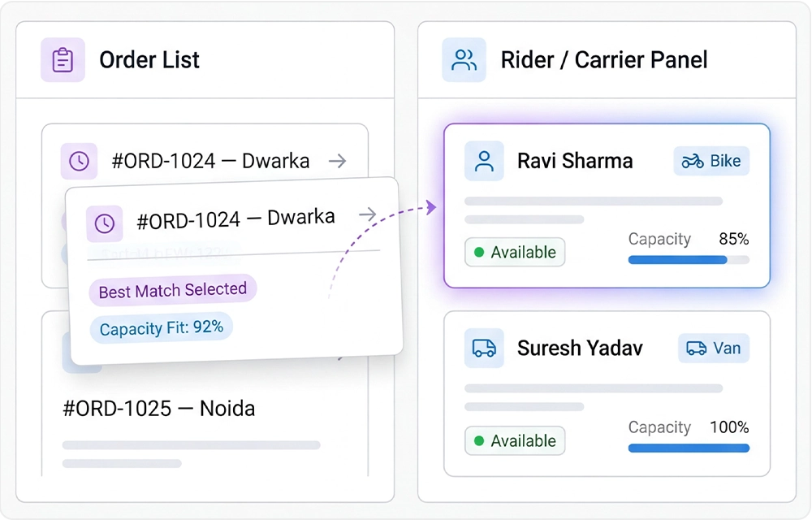Click Suresh Yadav's truck avatar icon
Image resolution: width=812 pixels, height=520 pixels.
point(484,349)
